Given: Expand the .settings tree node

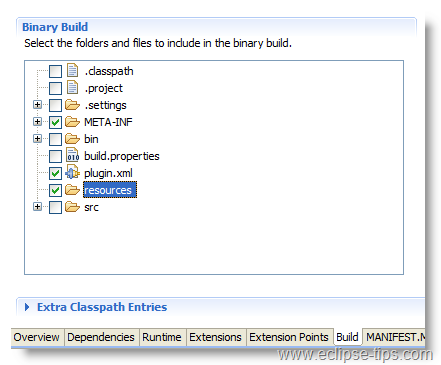Looking at the screenshot, I should point(38,105).
